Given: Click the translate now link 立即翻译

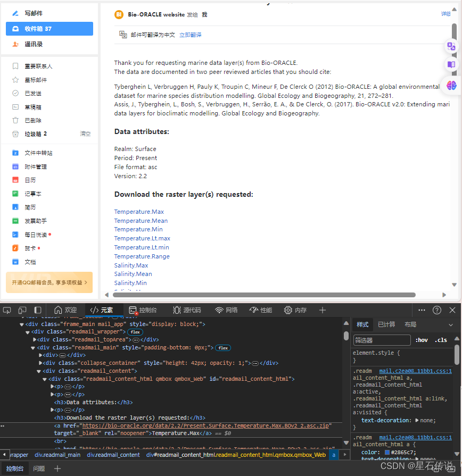Looking at the screenshot, I should [191, 35].
